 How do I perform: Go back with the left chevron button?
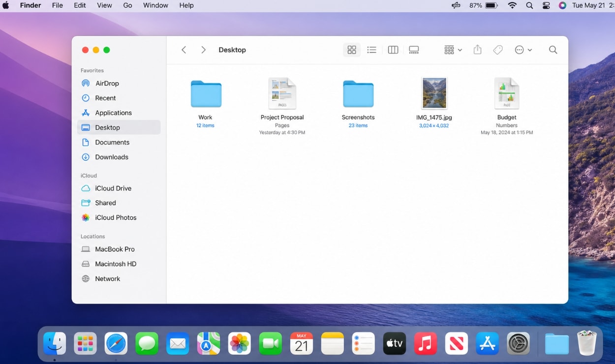pyautogui.click(x=184, y=50)
